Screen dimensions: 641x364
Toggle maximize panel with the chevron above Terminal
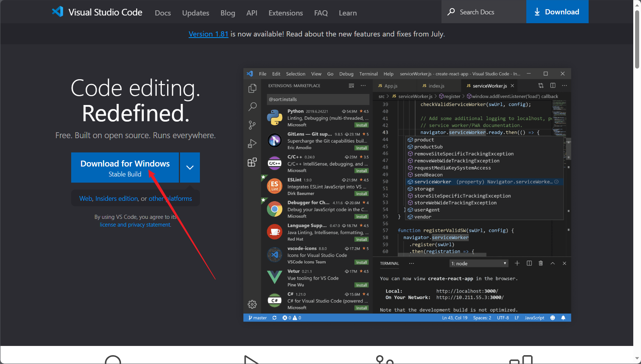pos(552,263)
